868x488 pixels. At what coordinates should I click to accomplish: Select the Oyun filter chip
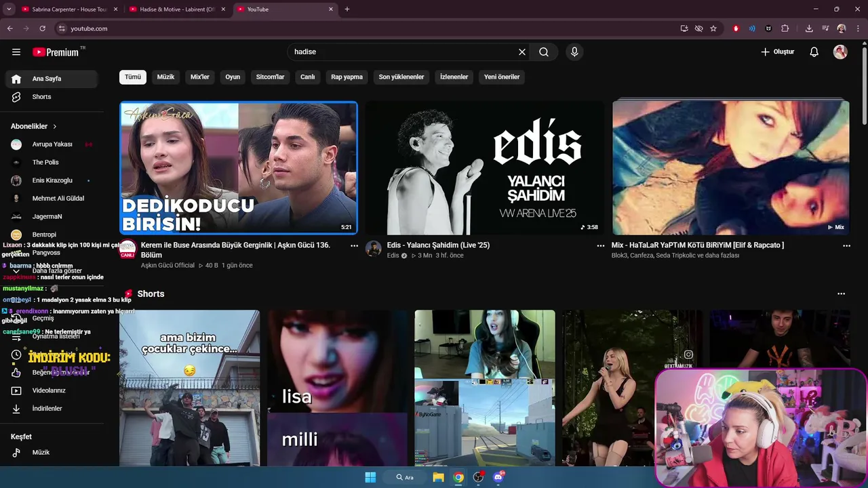coord(233,77)
